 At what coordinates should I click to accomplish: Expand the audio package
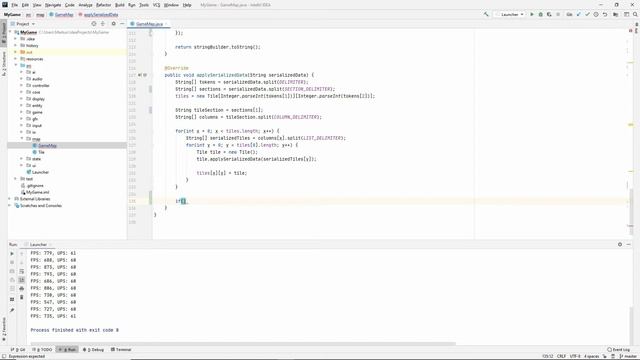pos(22,79)
